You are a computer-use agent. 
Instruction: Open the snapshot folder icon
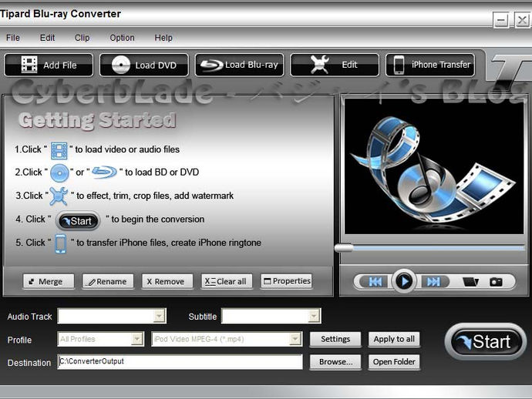[470, 282]
